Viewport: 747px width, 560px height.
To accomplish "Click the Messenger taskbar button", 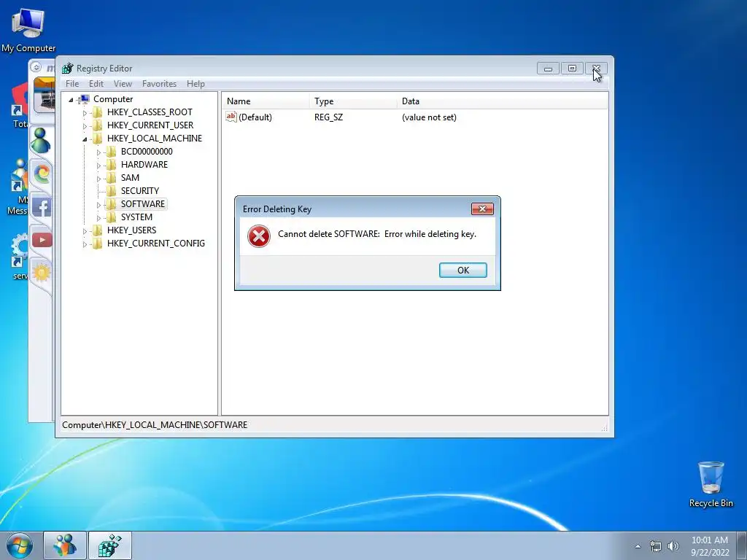I will tap(65, 545).
